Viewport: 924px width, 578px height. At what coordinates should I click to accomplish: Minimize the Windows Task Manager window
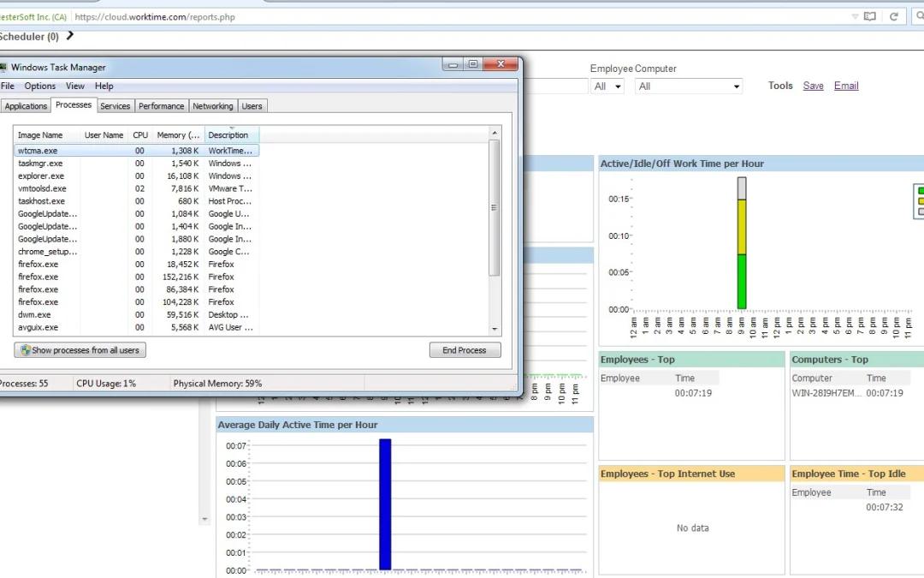453,63
